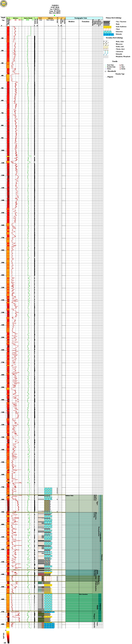Image resolution: width=132 pixels, height=644 pixels.
Task: Click the Elev: (GL) 2085.0 text
Action: (55, 13)
